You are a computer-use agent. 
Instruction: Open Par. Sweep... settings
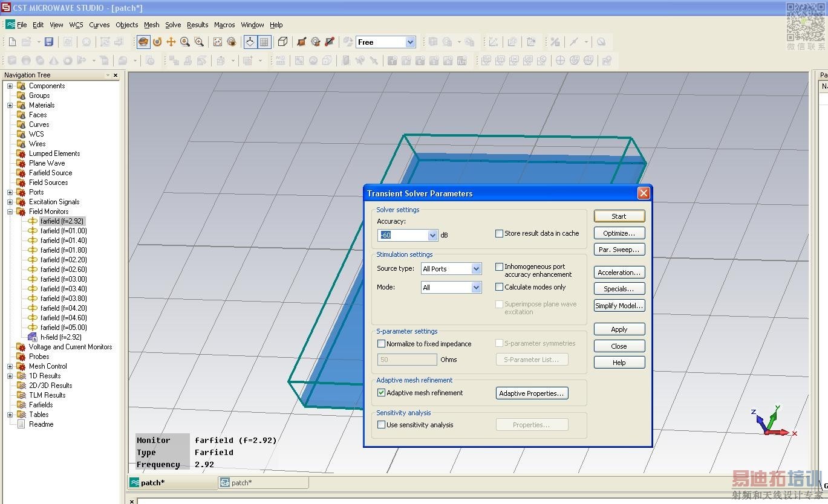(619, 250)
